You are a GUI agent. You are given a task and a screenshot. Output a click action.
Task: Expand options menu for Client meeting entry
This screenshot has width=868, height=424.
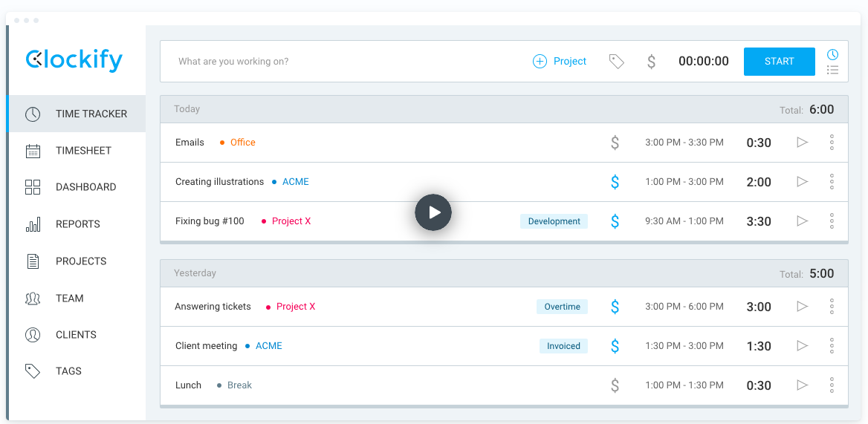(x=832, y=346)
